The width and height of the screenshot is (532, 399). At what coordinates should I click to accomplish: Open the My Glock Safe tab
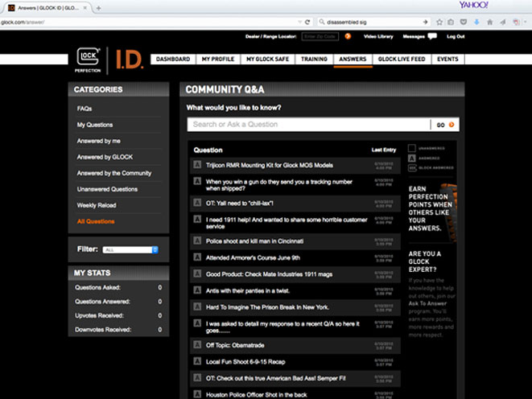pyautogui.click(x=269, y=60)
